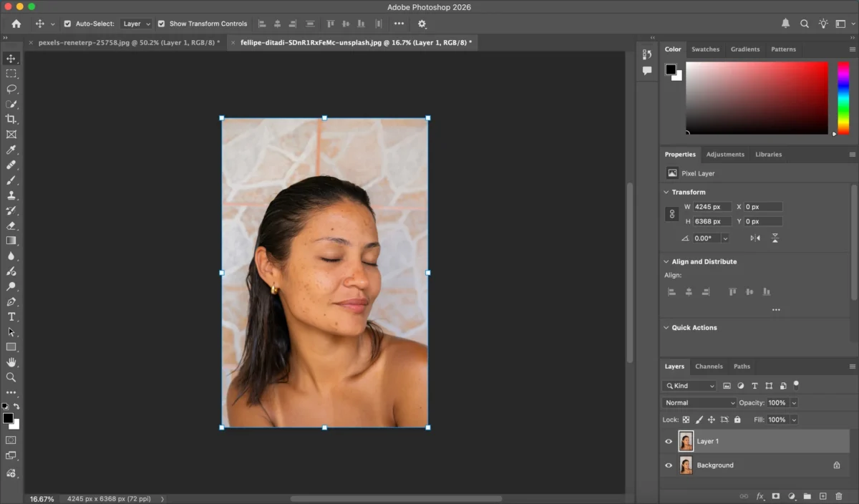The image size is (859, 504).
Task: Toggle the Auto-Select checkbox
Action: coord(67,23)
